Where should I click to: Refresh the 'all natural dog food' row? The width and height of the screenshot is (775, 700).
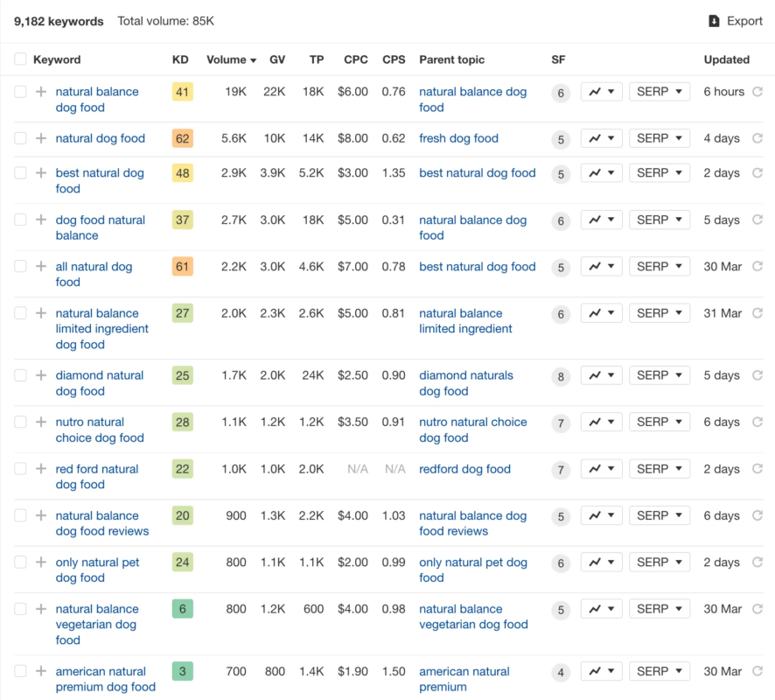click(x=758, y=267)
